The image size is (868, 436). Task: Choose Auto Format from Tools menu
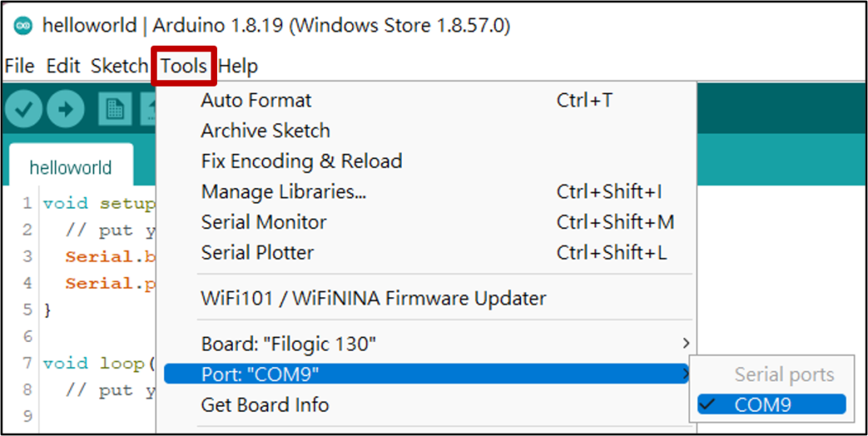tap(256, 100)
